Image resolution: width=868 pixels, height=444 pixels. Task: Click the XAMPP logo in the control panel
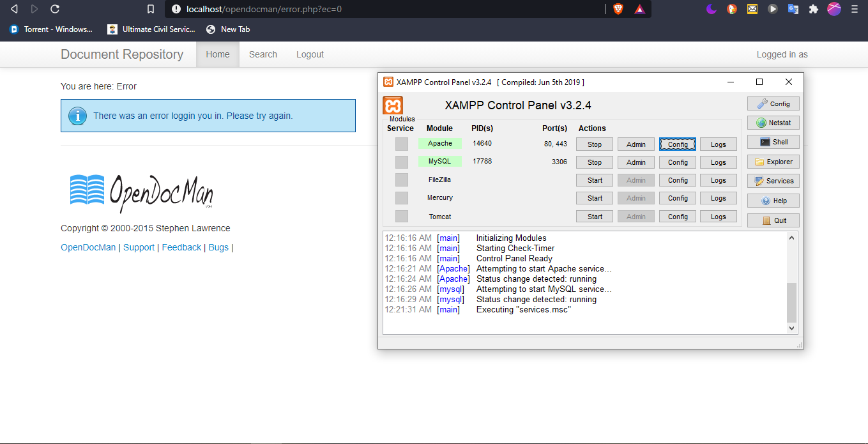click(x=392, y=105)
